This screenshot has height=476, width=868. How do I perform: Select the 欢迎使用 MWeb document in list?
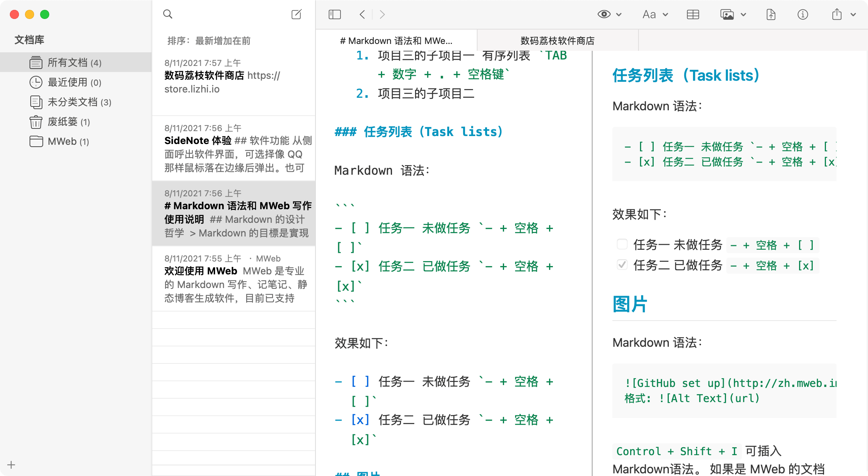(x=234, y=279)
